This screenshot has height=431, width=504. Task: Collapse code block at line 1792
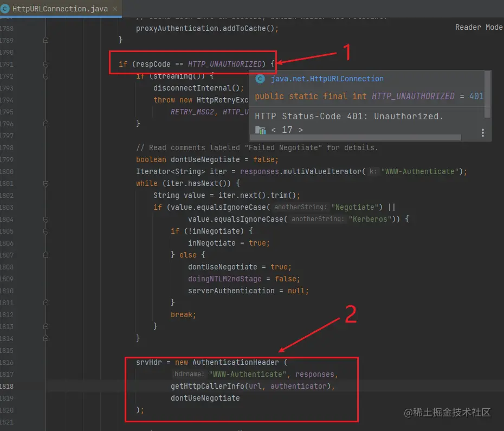coord(46,76)
